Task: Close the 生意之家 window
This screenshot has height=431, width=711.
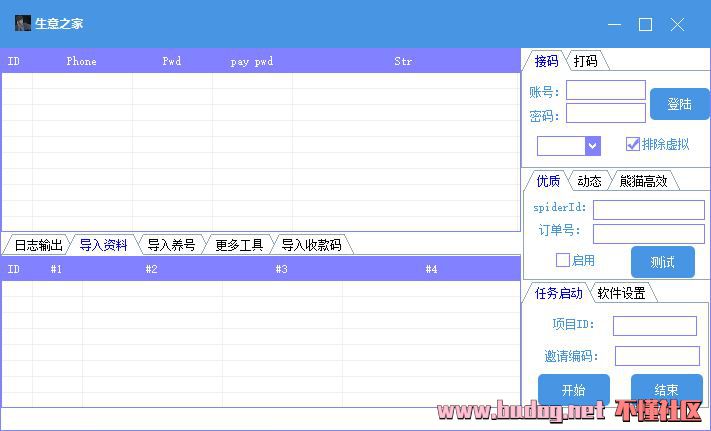Action: click(677, 24)
